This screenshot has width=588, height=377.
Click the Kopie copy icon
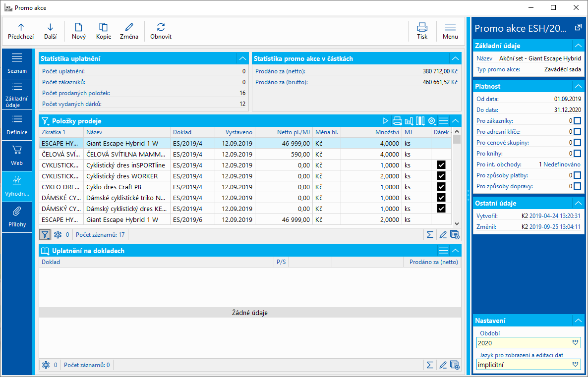(104, 27)
